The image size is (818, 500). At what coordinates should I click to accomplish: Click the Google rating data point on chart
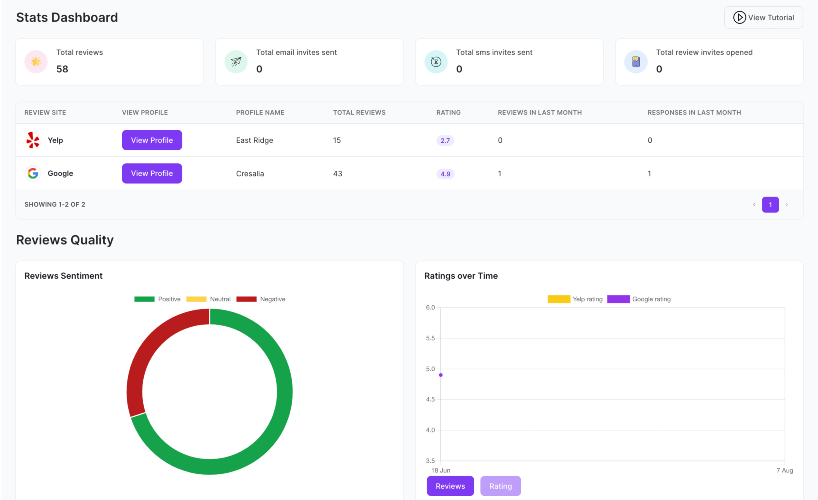tap(441, 375)
